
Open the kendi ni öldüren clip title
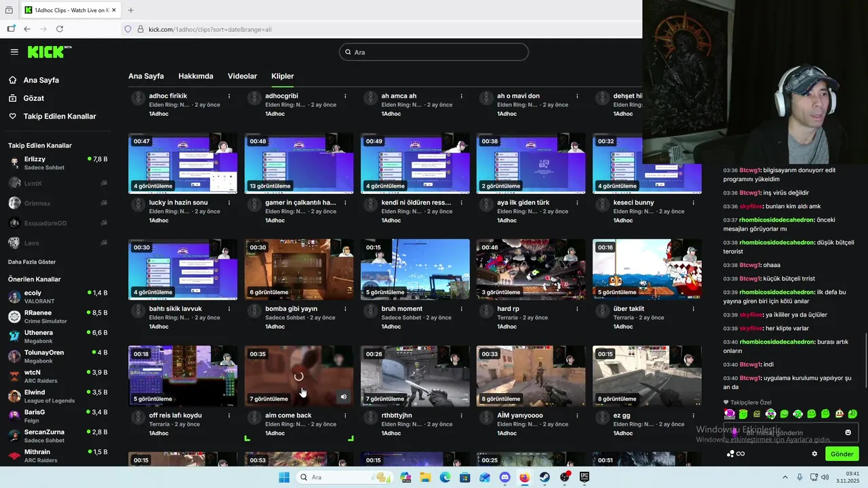coord(416,203)
